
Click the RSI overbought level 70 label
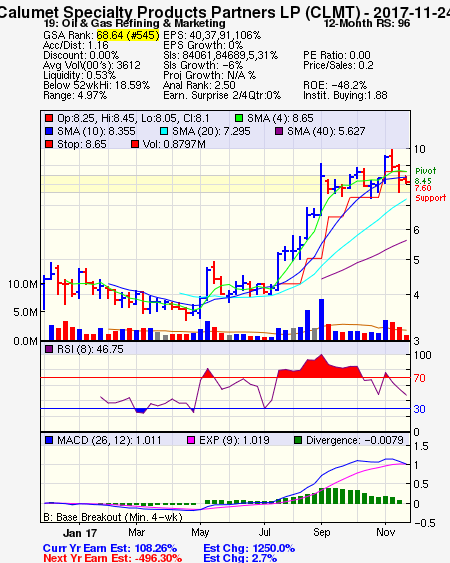419,378
